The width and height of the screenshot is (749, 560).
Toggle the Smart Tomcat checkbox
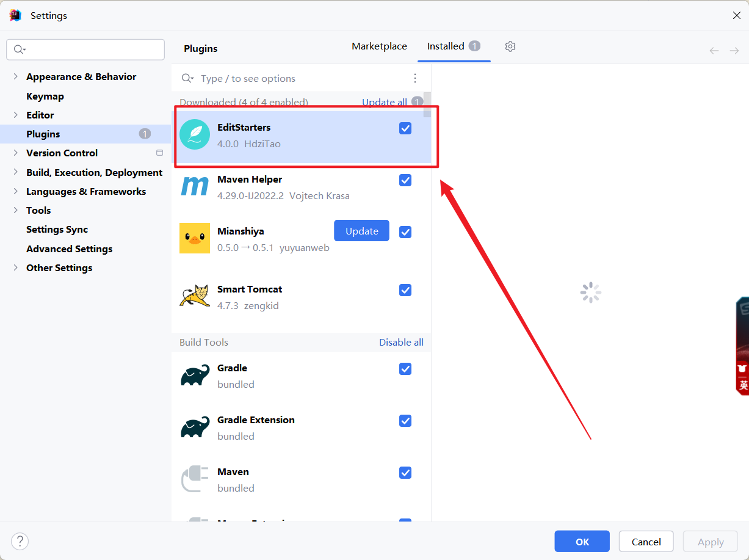point(405,290)
